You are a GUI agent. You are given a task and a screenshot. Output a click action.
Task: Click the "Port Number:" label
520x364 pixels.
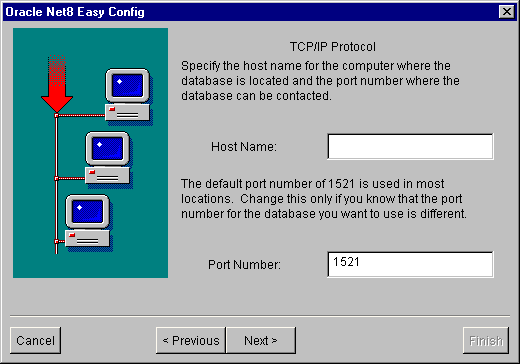point(244,265)
